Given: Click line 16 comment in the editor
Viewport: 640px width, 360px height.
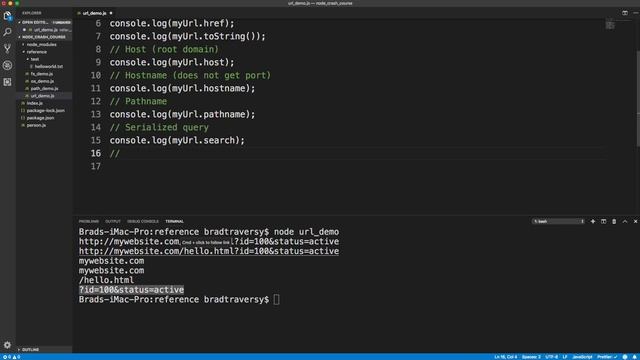Looking at the screenshot, I should click(114, 153).
